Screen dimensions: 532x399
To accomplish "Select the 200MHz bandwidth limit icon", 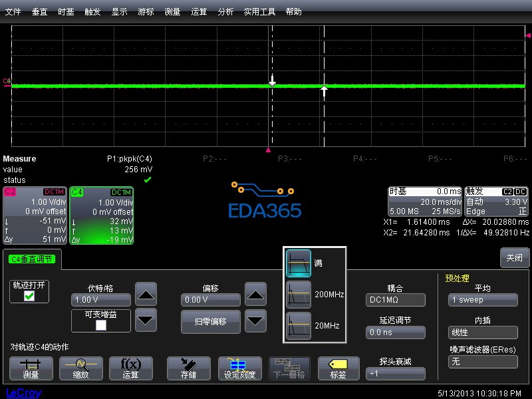I will (x=299, y=295).
